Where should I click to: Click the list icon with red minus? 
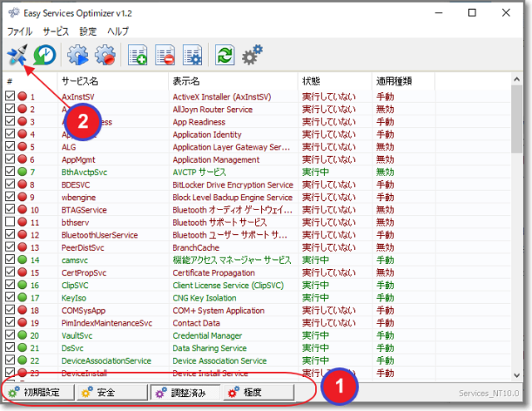pos(165,56)
